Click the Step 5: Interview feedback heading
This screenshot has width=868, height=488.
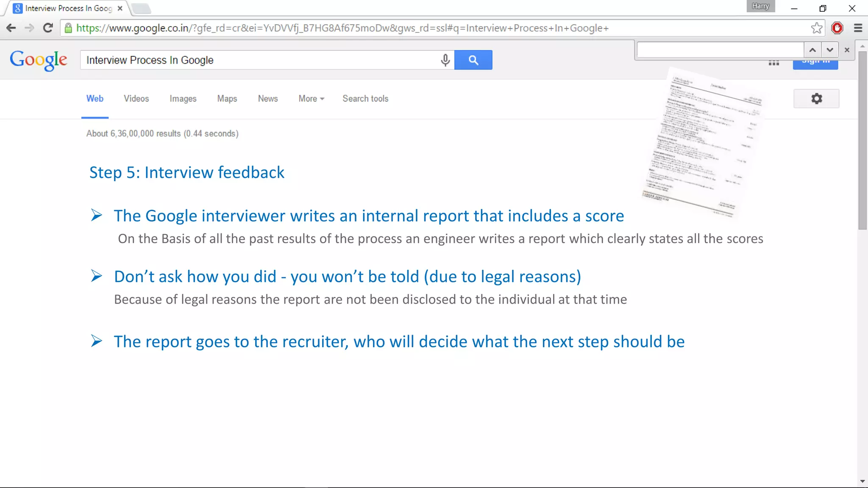click(x=187, y=172)
